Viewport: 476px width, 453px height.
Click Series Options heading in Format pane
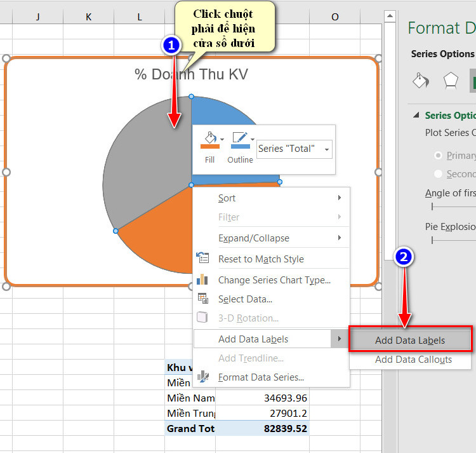(443, 54)
